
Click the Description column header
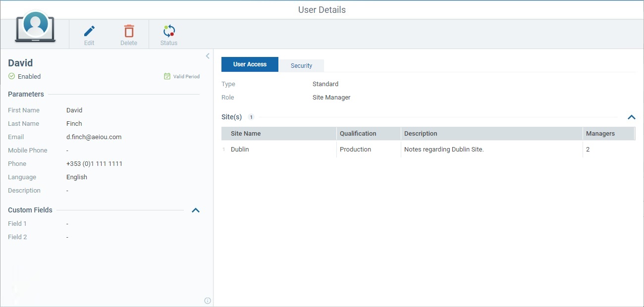pos(421,133)
